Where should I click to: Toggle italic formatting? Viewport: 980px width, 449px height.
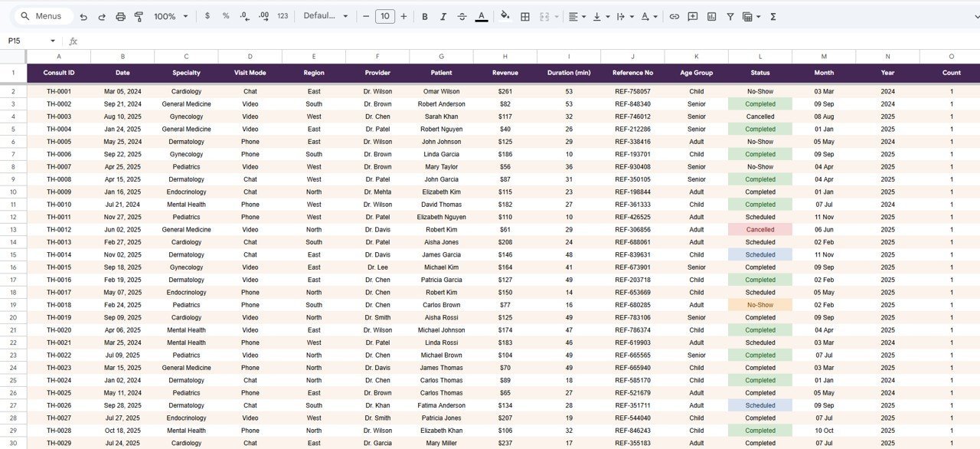pyautogui.click(x=443, y=16)
